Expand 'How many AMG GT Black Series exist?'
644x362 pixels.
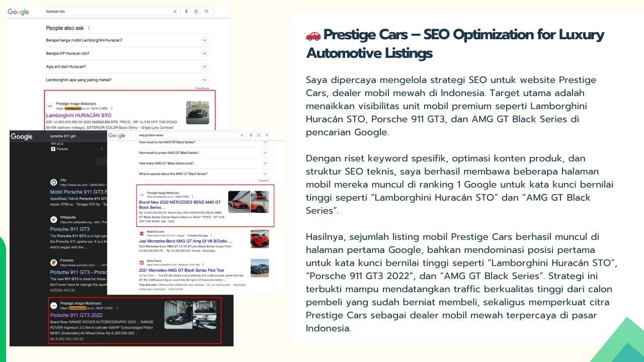coord(204,163)
